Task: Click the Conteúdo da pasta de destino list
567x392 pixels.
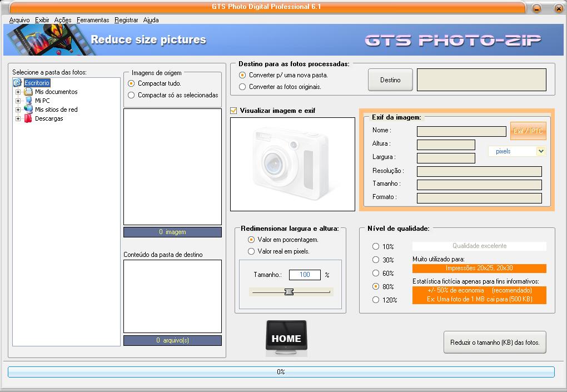Action: pyautogui.click(x=172, y=296)
